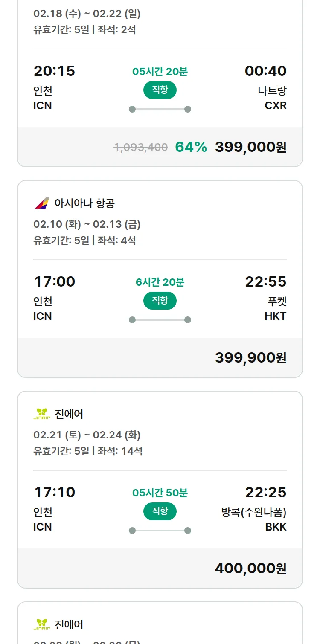Tap the 직항 badge on Phuket flight
This screenshot has height=644, width=320.
pos(160,301)
